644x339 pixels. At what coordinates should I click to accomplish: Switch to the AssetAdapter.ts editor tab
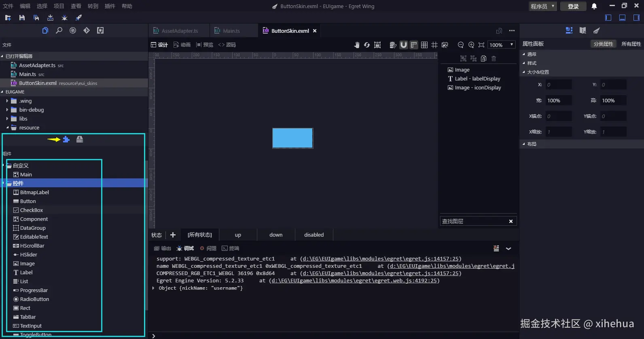click(x=179, y=31)
